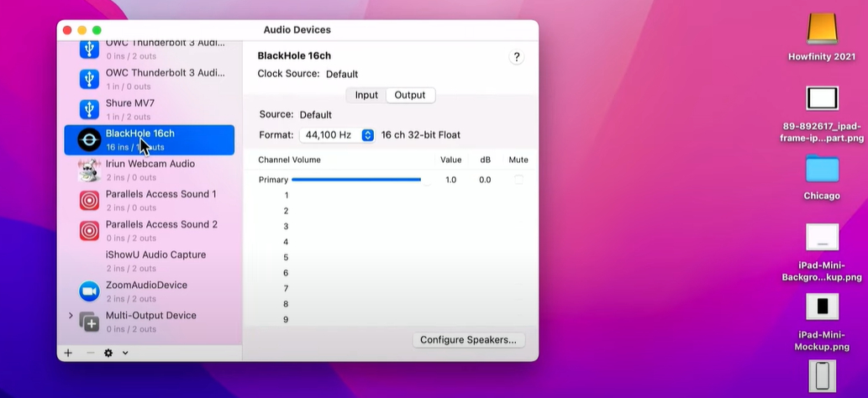Select Parallels Access Sound 1 row
The image size is (868, 398).
[x=149, y=201]
